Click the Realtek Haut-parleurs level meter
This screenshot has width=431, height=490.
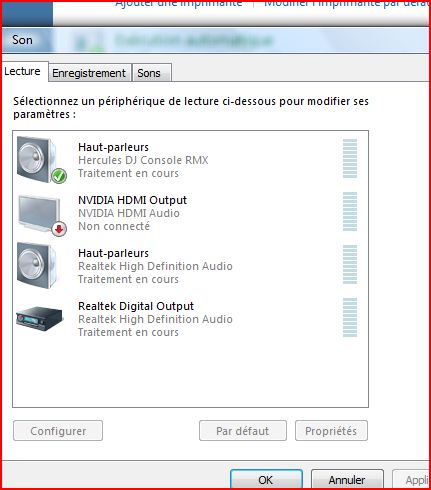pyautogui.click(x=350, y=265)
